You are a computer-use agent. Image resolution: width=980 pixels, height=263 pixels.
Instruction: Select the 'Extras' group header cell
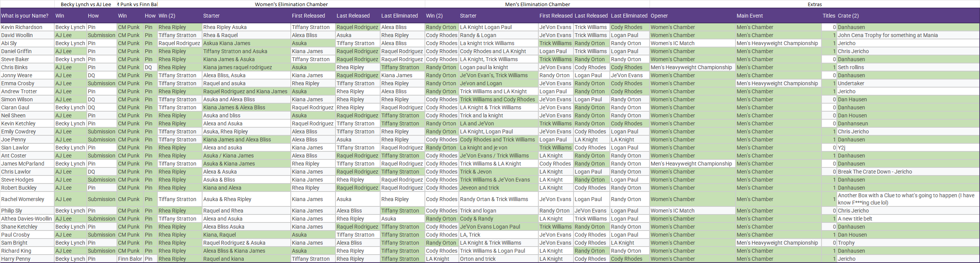tap(815, 4)
